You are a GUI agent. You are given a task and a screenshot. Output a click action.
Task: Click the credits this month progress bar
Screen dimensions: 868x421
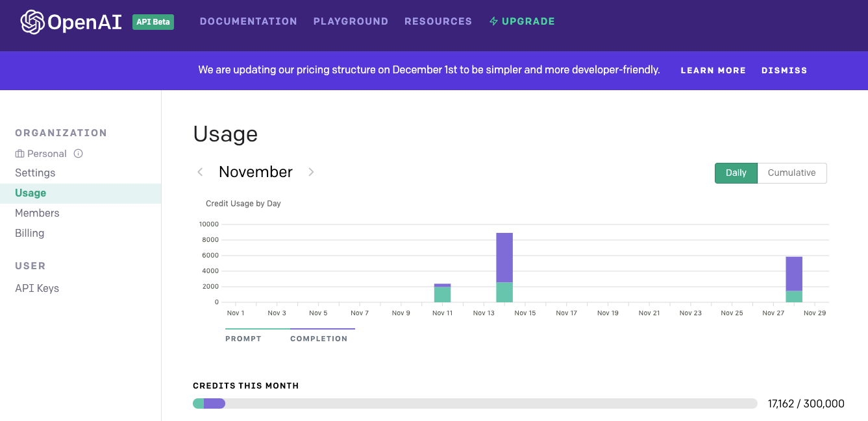pyautogui.click(x=475, y=403)
